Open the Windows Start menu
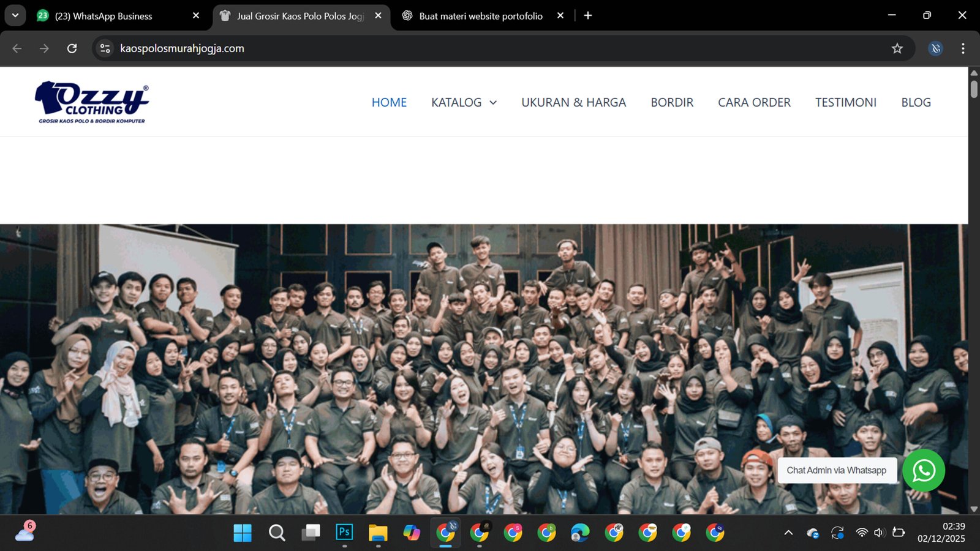 coord(243,533)
